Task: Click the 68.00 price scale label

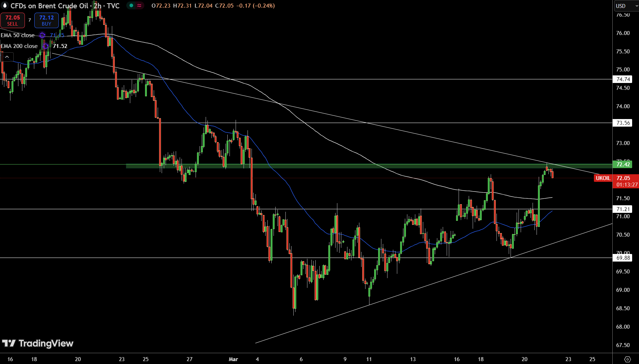Action: point(623,327)
